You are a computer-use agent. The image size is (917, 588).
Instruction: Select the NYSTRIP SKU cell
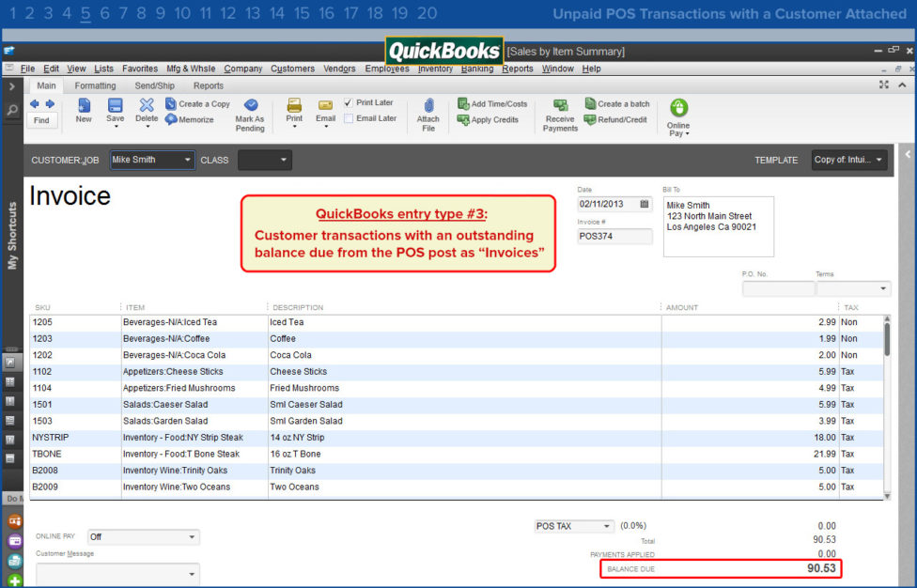75,437
